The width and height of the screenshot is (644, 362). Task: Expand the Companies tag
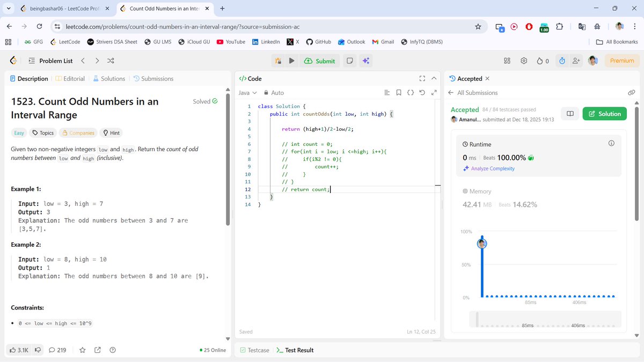pyautogui.click(x=78, y=132)
